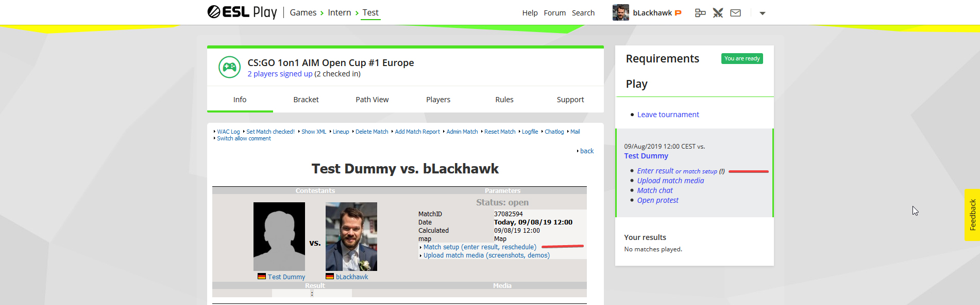Open the Forum link

point(555,13)
